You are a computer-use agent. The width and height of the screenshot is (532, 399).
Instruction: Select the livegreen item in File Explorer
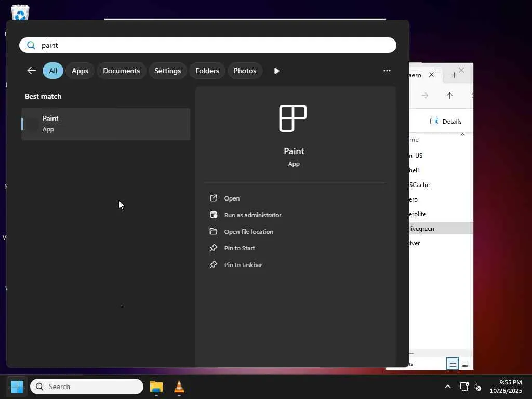[x=441, y=229]
